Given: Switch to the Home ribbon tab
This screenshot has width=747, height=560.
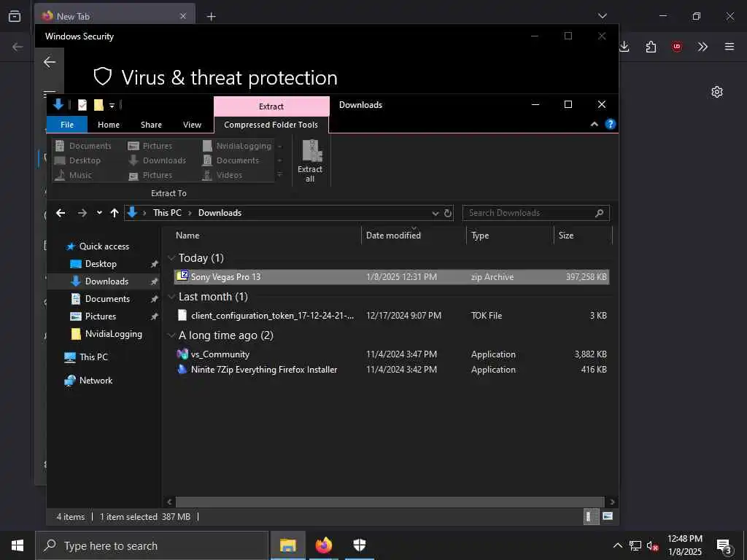Looking at the screenshot, I should pyautogui.click(x=109, y=125).
